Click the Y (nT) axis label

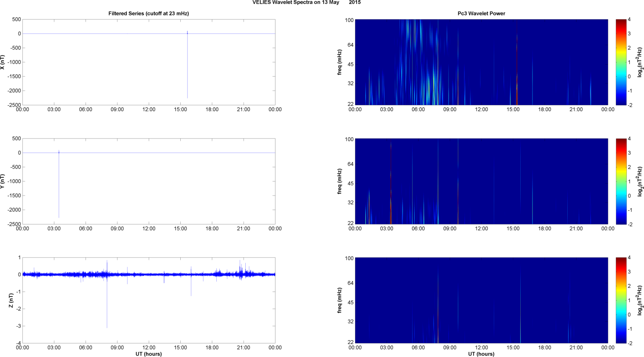[x=3, y=181]
